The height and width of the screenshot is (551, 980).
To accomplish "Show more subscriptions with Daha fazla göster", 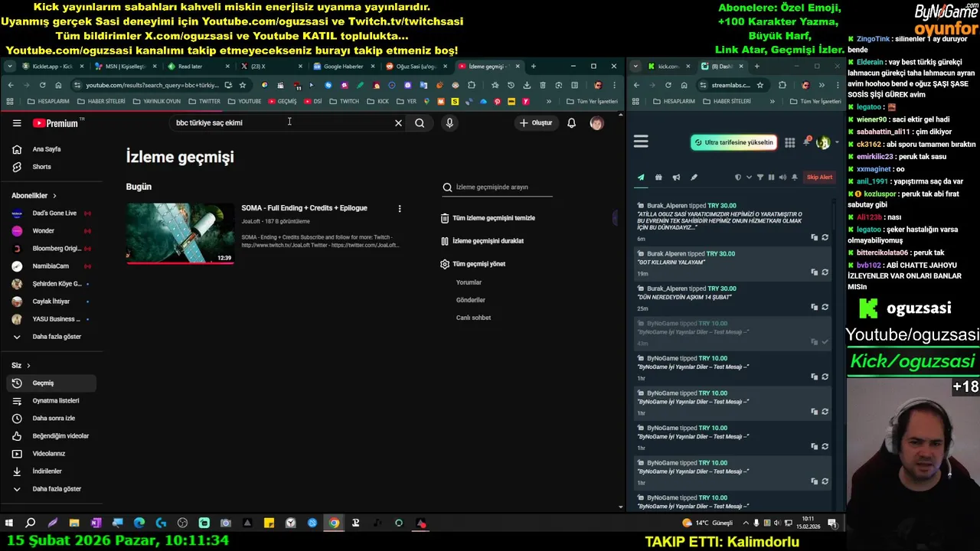I will pos(52,337).
